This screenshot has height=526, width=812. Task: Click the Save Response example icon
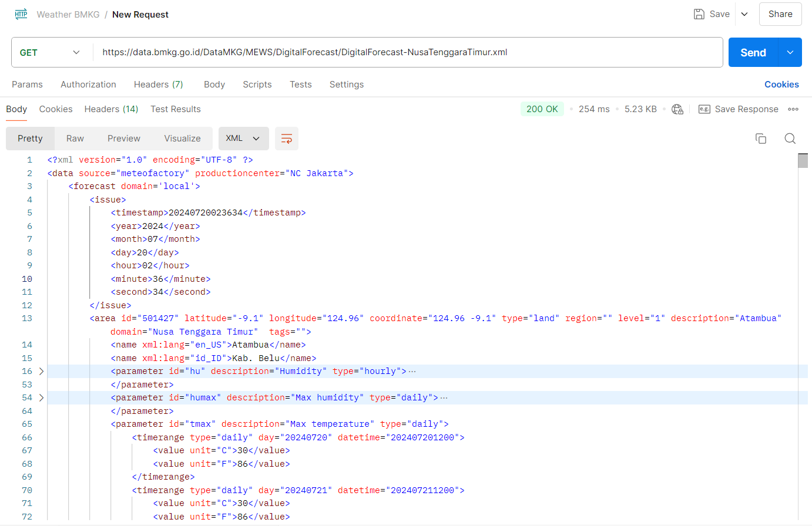pyautogui.click(x=704, y=109)
